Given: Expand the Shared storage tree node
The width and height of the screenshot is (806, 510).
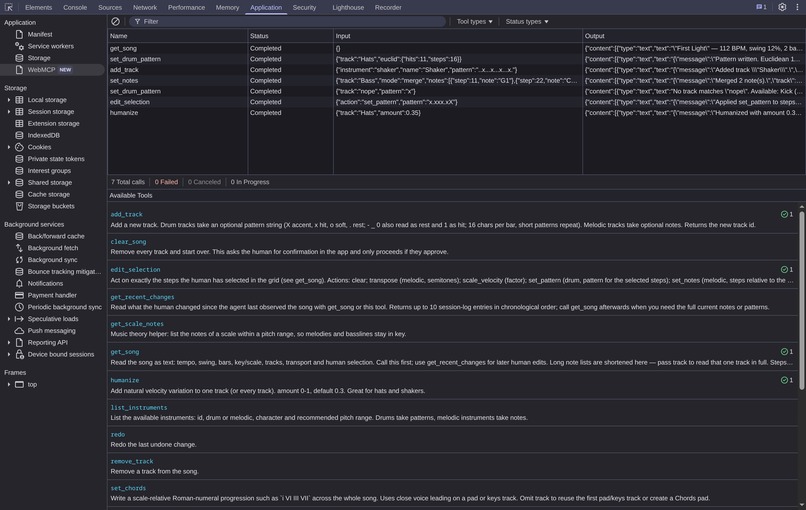Looking at the screenshot, I should pyautogui.click(x=9, y=183).
